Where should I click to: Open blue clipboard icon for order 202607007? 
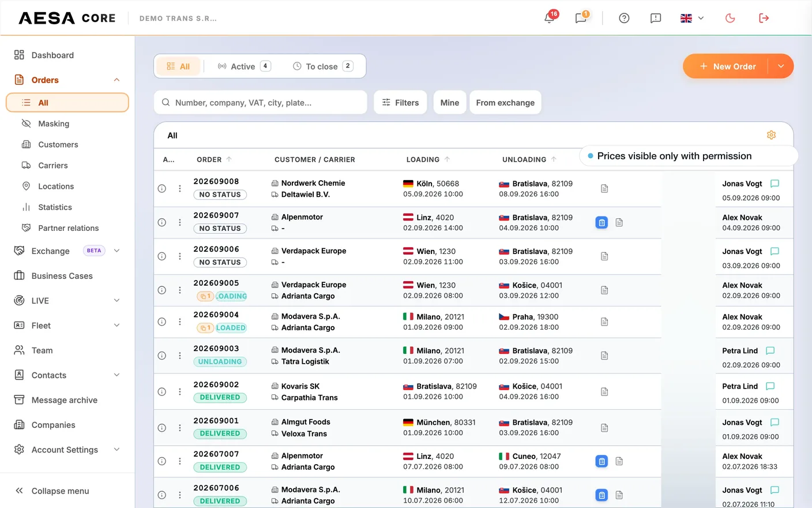point(602,461)
